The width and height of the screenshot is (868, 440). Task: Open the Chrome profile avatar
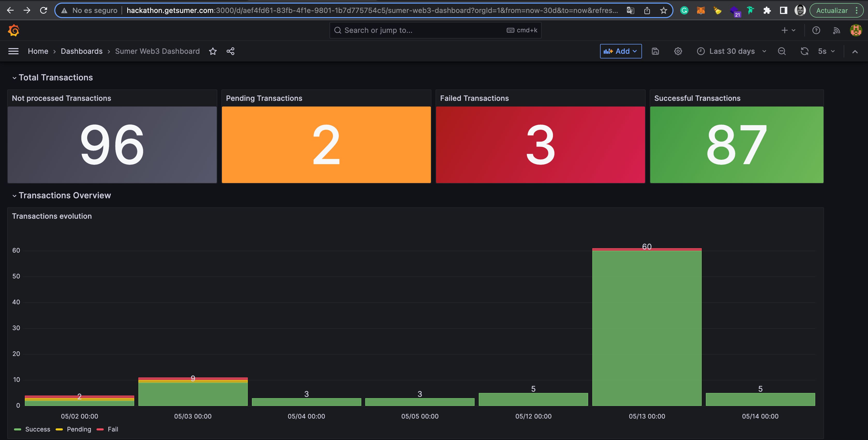[x=800, y=10]
